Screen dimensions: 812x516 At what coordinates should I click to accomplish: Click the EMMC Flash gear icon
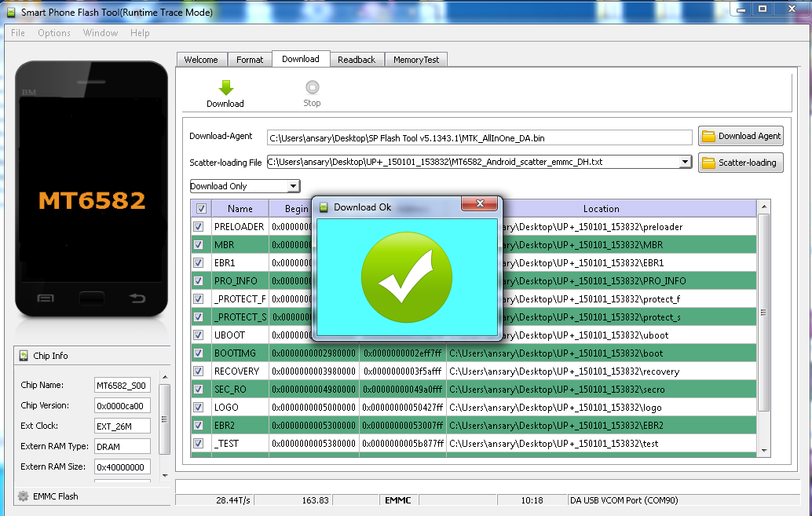[24, 496]
